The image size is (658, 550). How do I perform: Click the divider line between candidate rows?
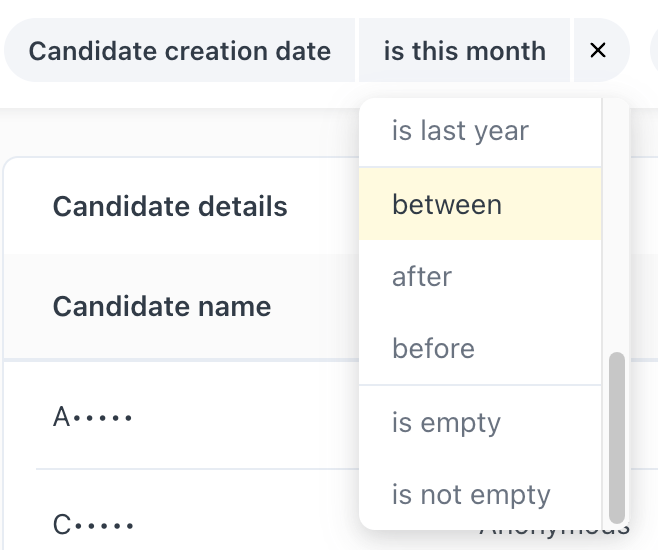[x=190, y=469]
